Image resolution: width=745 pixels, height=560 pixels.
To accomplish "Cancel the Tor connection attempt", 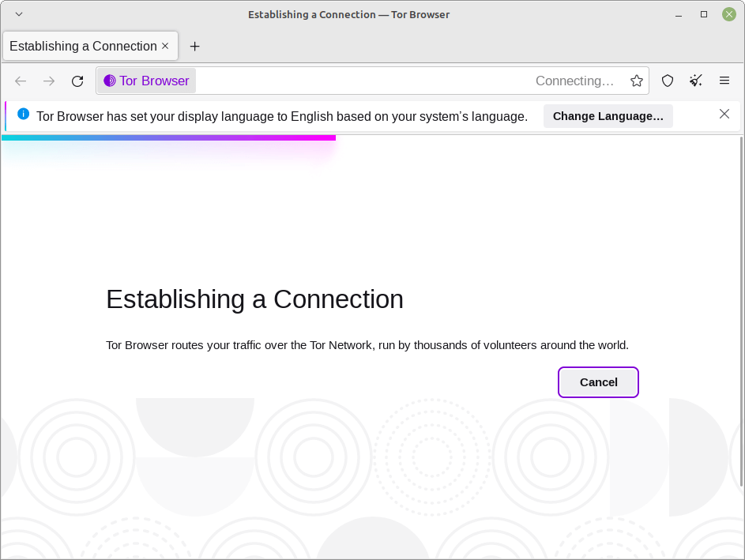I will 598,382.
